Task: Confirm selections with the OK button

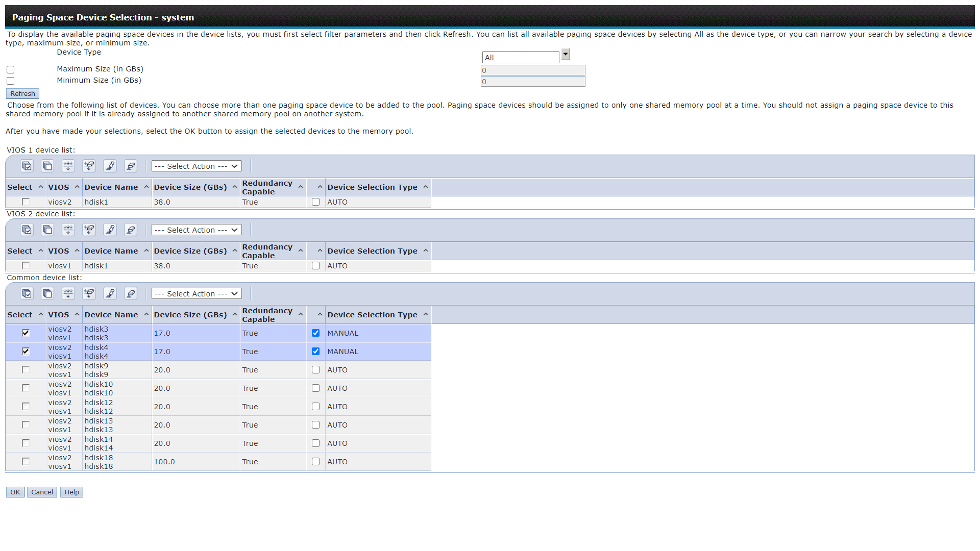Action: click(15, 492)
